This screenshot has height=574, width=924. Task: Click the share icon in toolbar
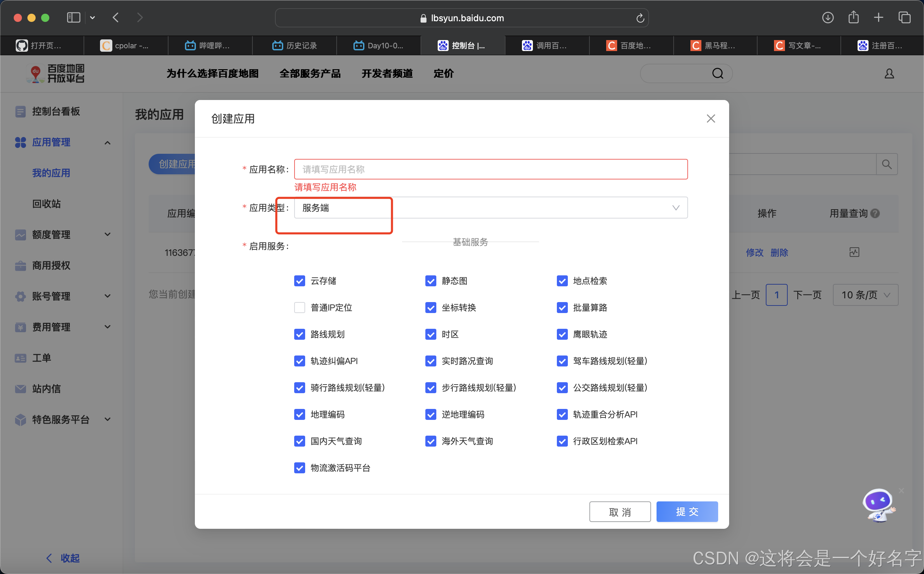[853, 17]
